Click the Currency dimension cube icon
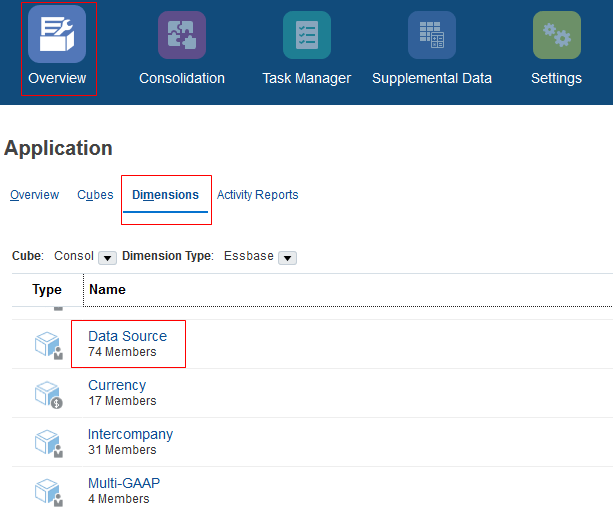Image resolution: width=613 pixels, height=511 pixels. (x=48, y=393)
